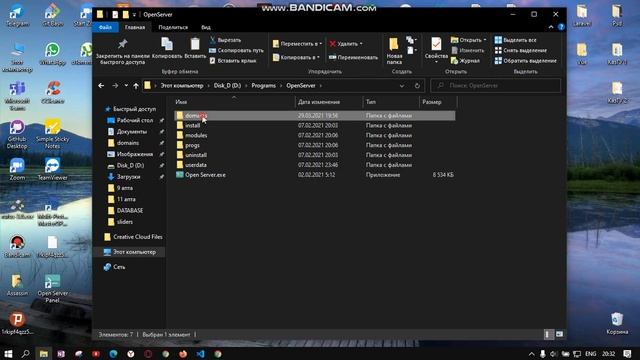Open WhatsApp desktop icon

52,54
